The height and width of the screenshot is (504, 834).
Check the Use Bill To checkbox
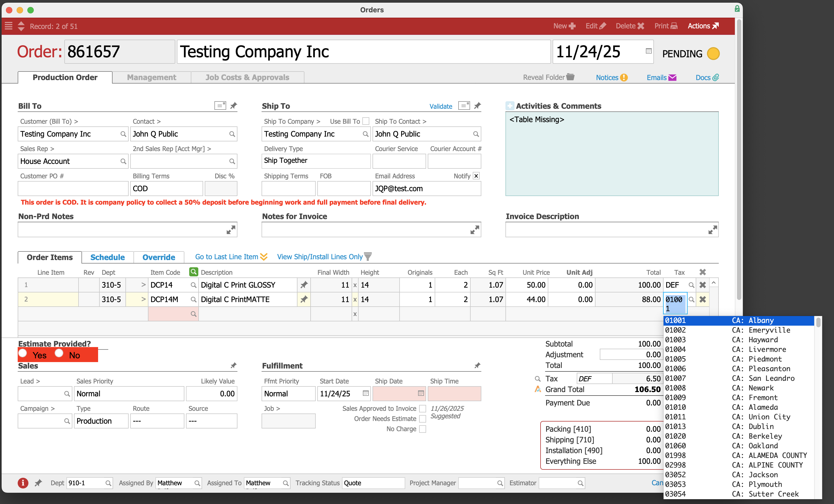[366, 121]
